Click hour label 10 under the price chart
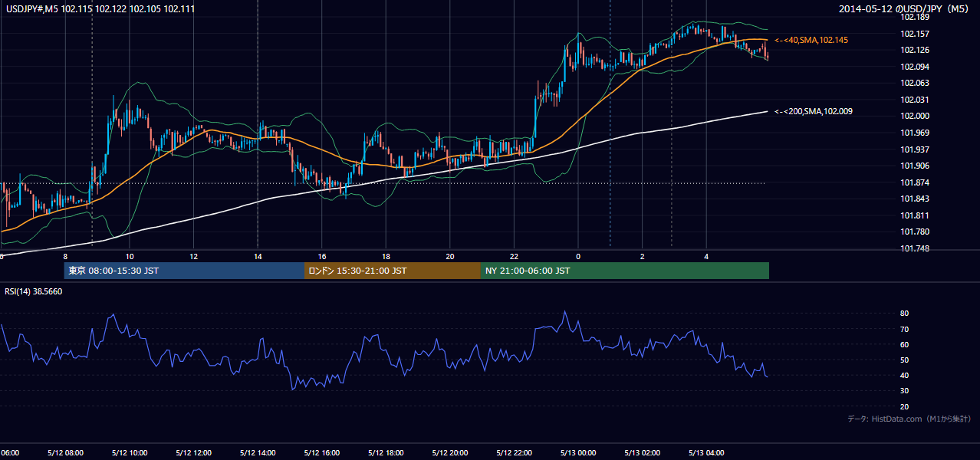Viewport: 980px width, 460px height. click(130, 256)
